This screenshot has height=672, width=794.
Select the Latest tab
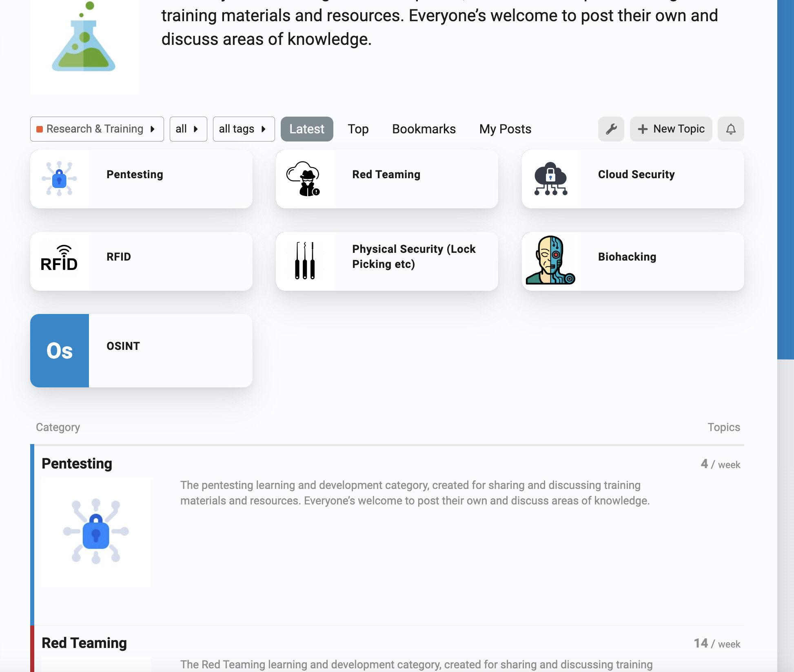pyautogui.click(x=306, y=129)
